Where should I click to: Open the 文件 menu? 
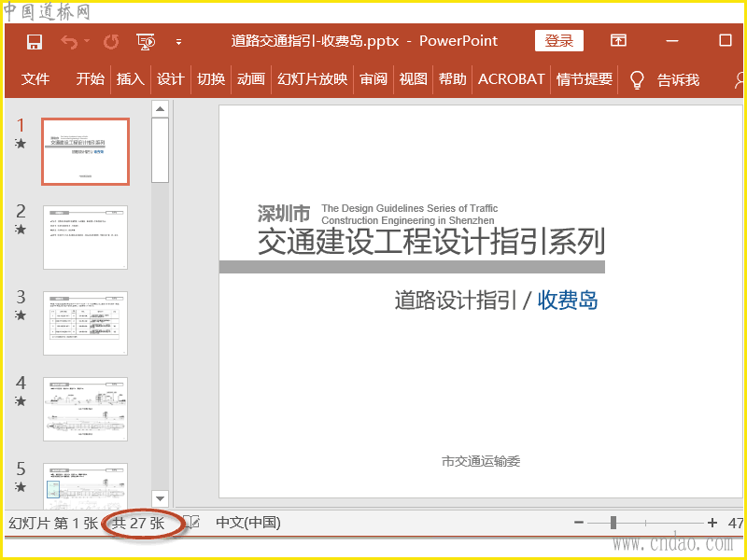(x=35, y=78)
